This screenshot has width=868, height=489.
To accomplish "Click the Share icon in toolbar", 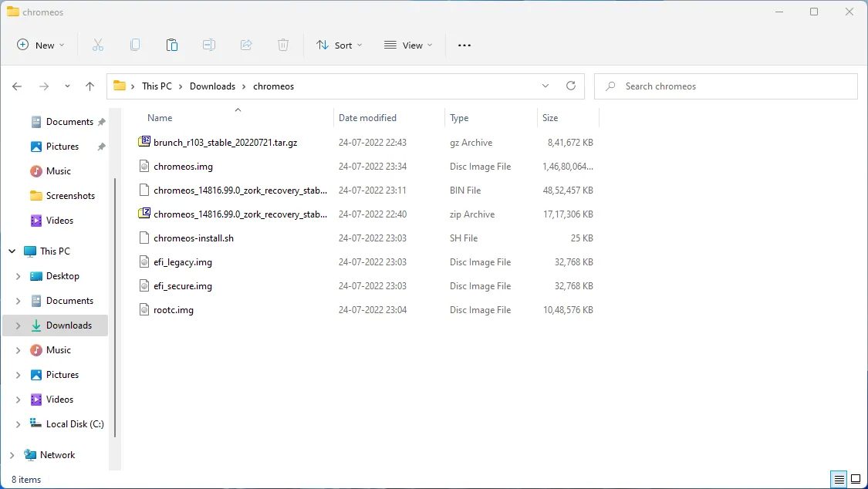I will [x=246, y=46].
